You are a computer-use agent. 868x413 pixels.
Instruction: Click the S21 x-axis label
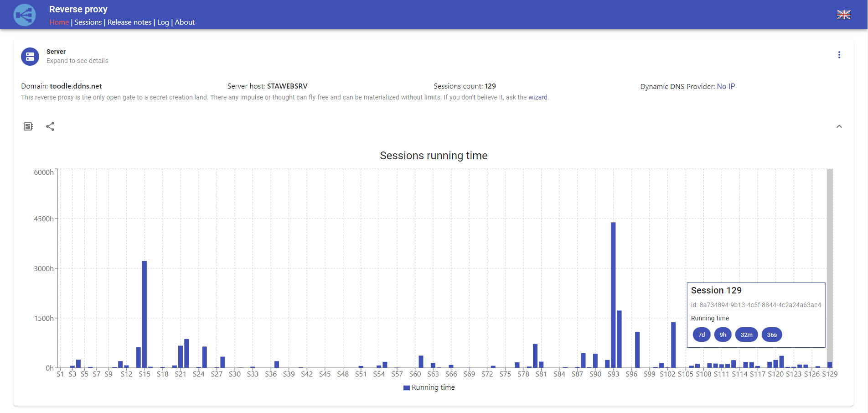click(x=181, y=374)
